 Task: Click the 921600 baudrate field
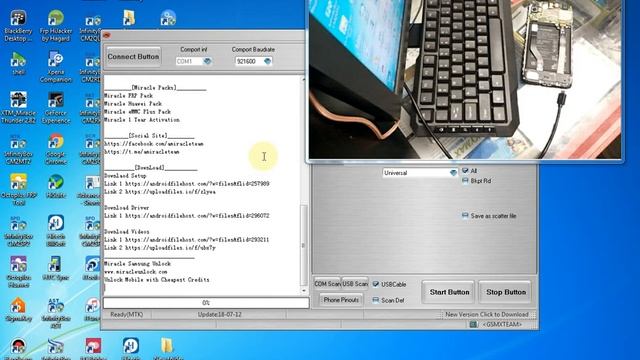pos(249,61)
